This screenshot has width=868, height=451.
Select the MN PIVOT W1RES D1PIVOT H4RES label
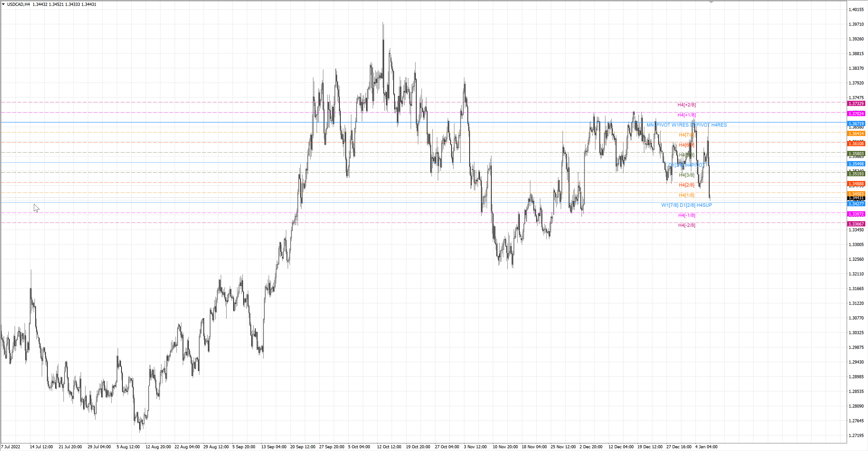686,125
